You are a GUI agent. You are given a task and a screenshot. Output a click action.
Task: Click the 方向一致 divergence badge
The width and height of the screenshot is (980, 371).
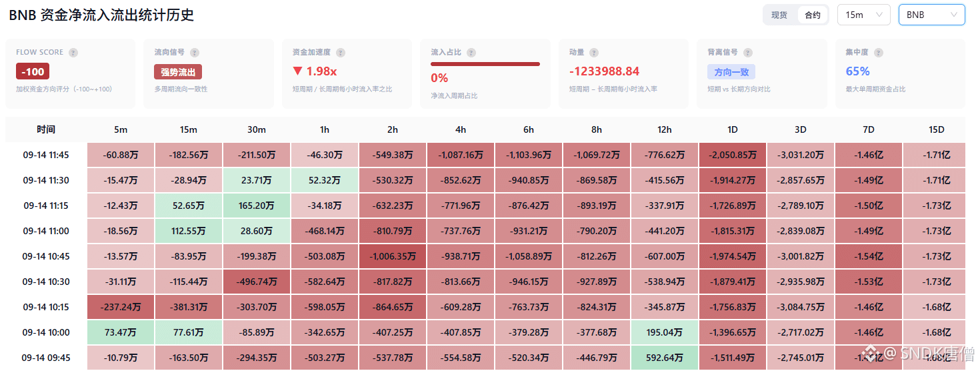tap(731, 72)
